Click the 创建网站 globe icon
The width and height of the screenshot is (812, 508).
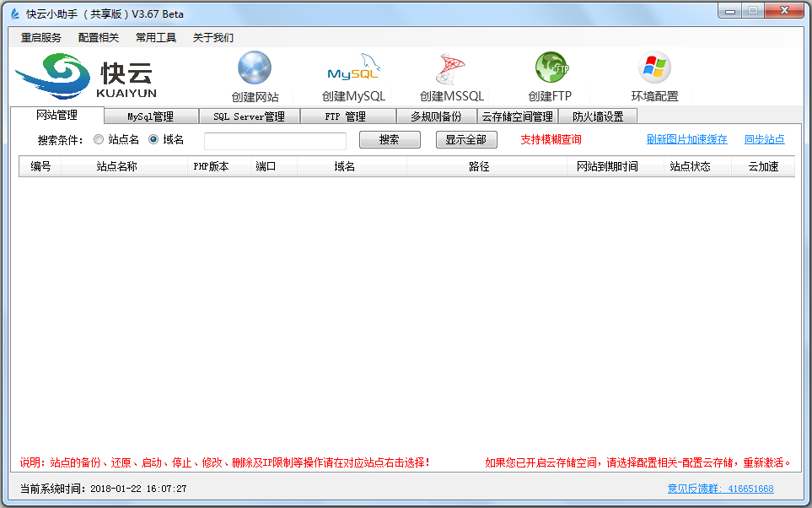tap(255, 68)
